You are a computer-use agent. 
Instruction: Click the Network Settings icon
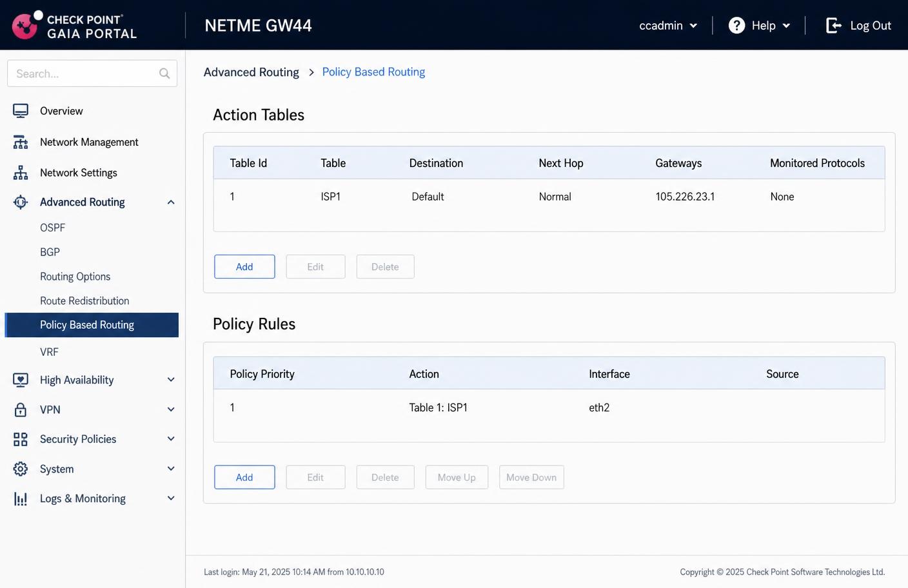[21, 173]
